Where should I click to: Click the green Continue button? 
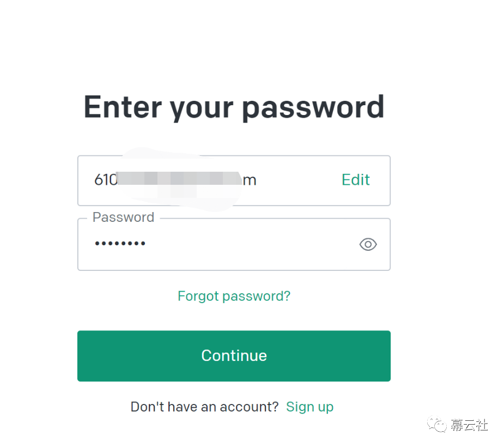point(234,356)
